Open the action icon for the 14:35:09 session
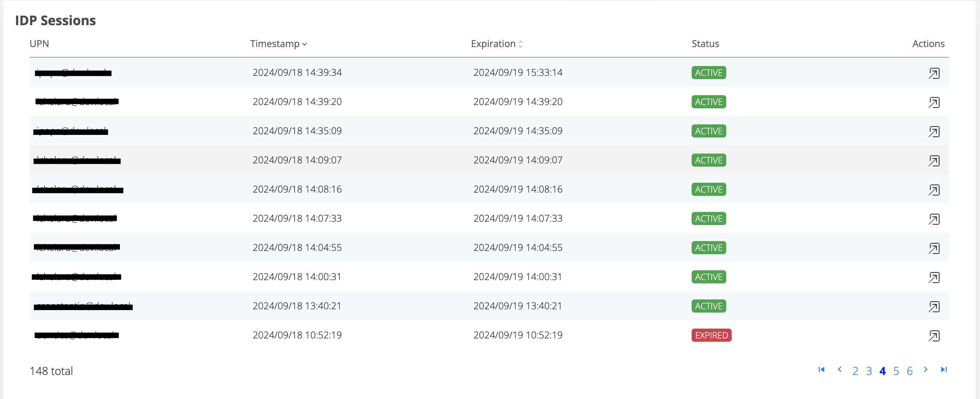 coord(934,131)
